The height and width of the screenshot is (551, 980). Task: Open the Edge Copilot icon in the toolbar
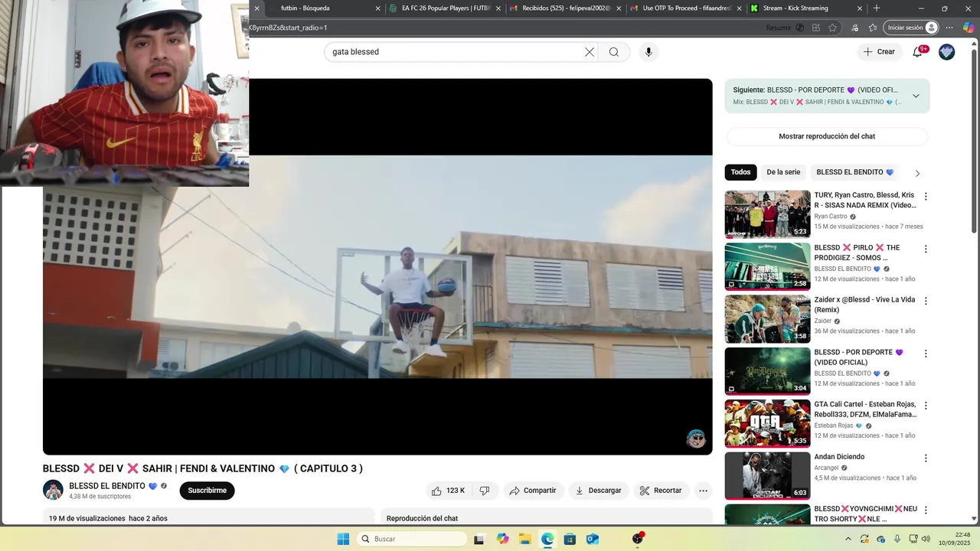tap(969, 28)
